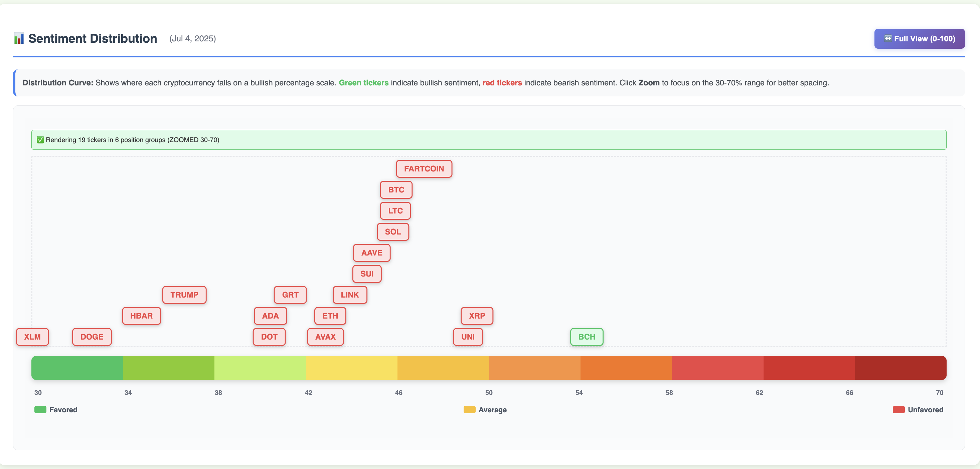Select the XLM ticker at far left
980x469 pixels.
[32, 337]
